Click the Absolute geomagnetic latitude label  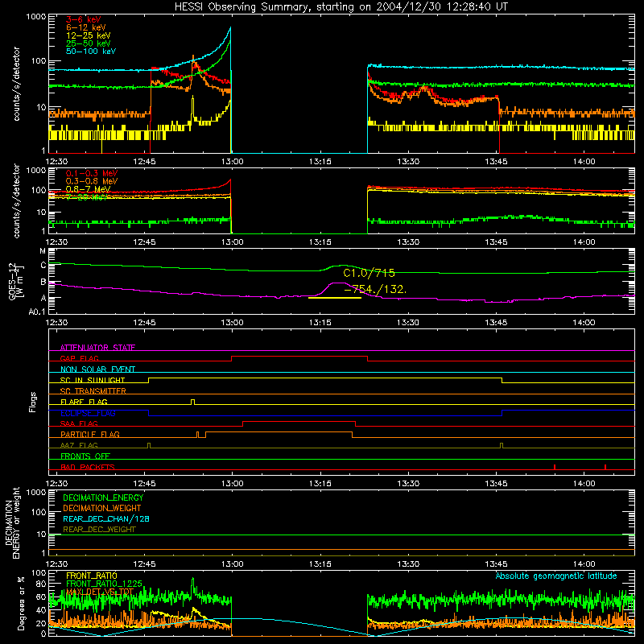(556, 576)
